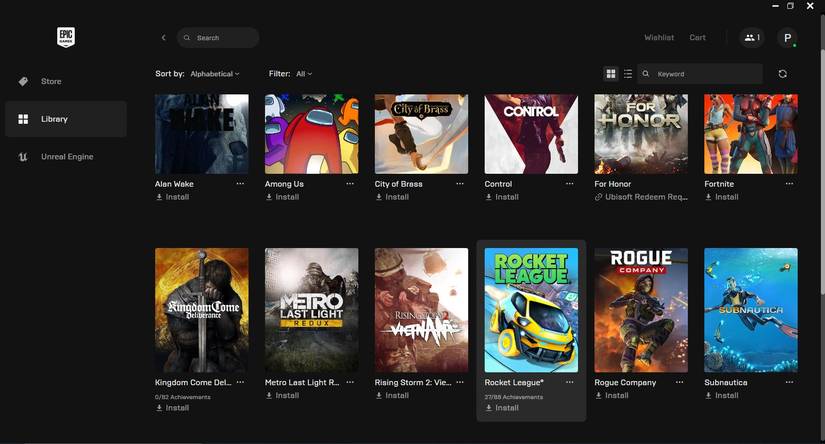Switch to list view layout
This screenshot has width=825, height=444.
(x=628, y=74)
